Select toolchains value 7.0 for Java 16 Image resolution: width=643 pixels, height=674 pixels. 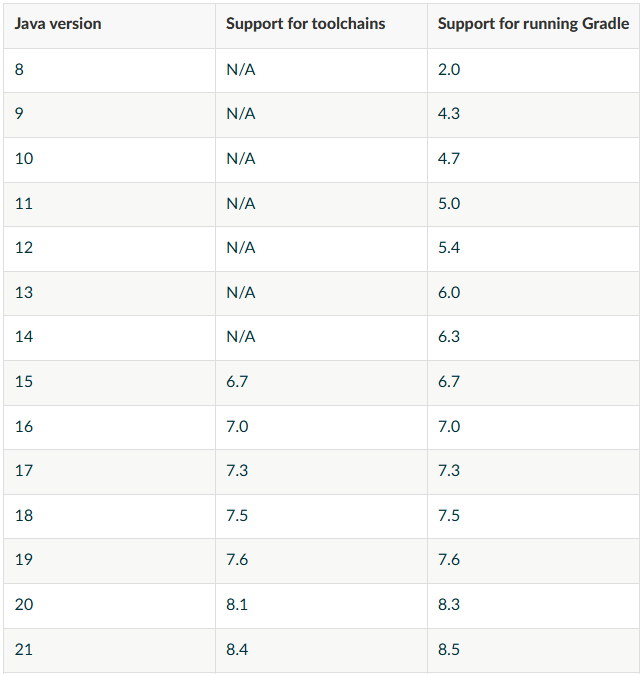click(x=237, y=427)
